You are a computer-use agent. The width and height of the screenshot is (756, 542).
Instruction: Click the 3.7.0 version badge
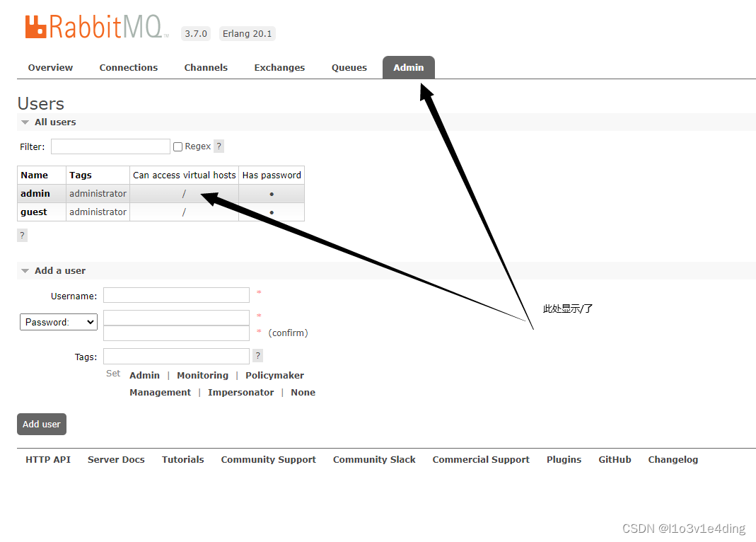click(196, 34)
